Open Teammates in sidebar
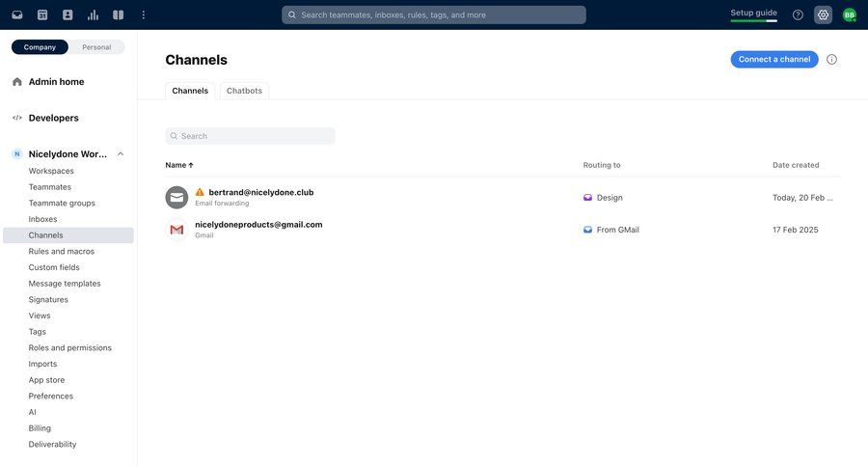 coord(50,186)
